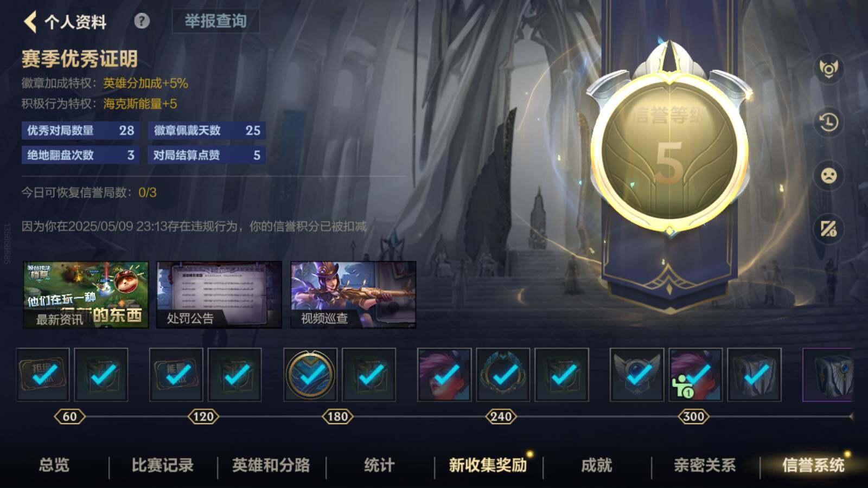Open the 最新资讯 news card

[x=86, y=295]
